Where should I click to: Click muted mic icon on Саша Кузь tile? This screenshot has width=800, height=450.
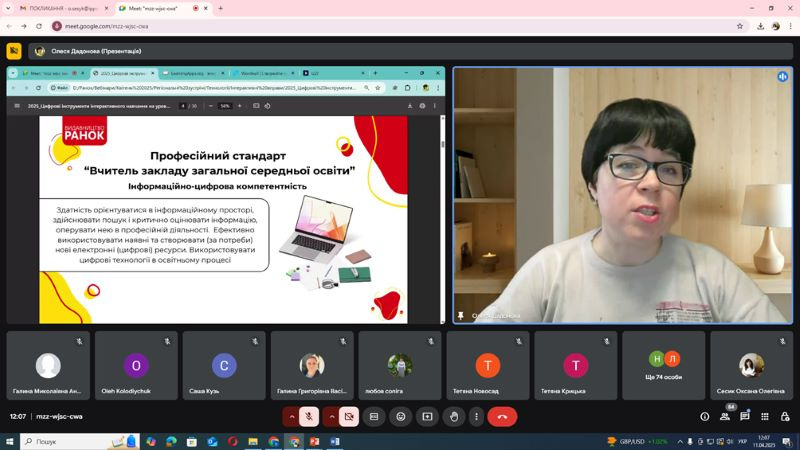pos(255,341)
